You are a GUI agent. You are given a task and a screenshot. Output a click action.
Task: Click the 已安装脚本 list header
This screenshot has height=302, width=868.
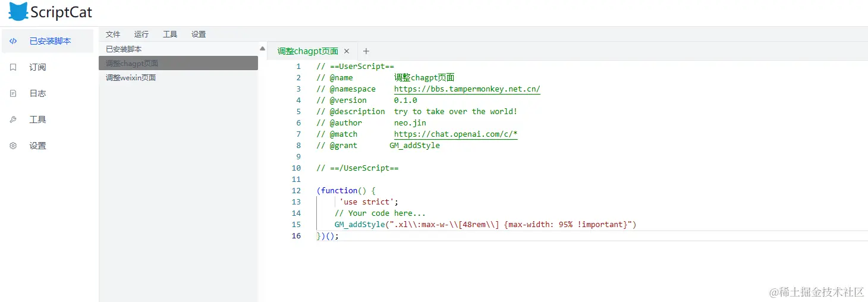pyautogui.click(x=124, y=49)
